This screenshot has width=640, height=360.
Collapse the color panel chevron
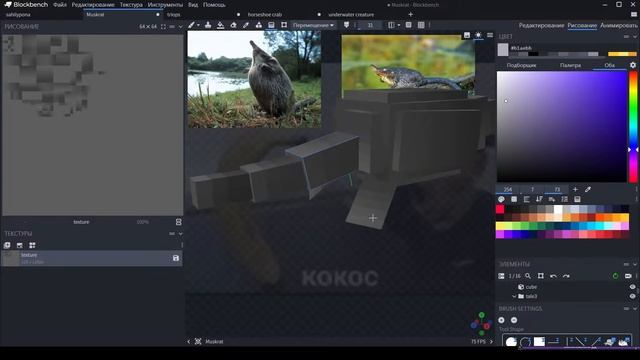(635, 36)
